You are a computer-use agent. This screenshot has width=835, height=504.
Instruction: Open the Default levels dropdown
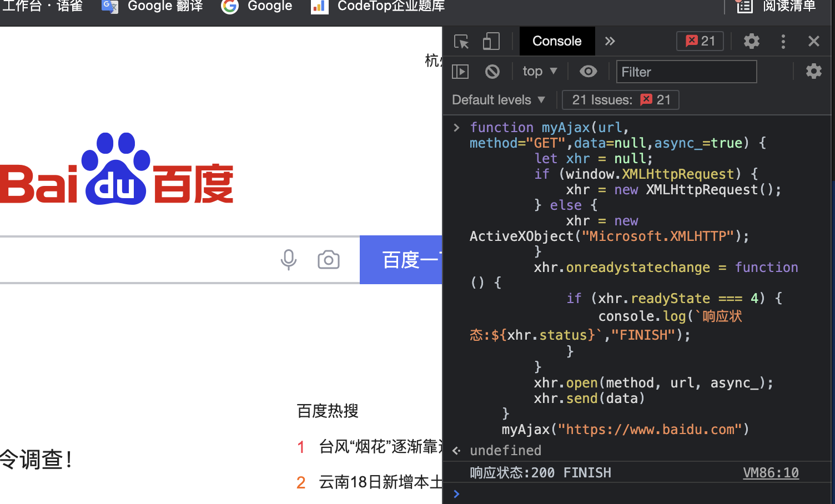(499, 100)
